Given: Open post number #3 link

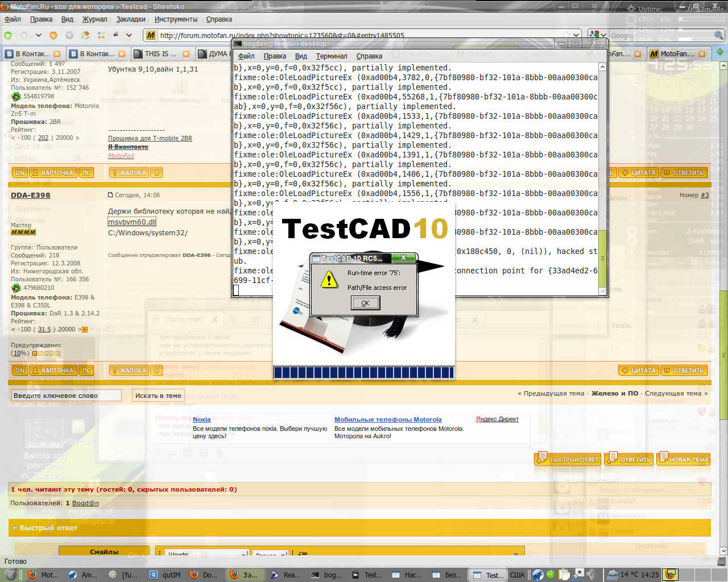Looking at the screenshot, I should tap(705, 195).
